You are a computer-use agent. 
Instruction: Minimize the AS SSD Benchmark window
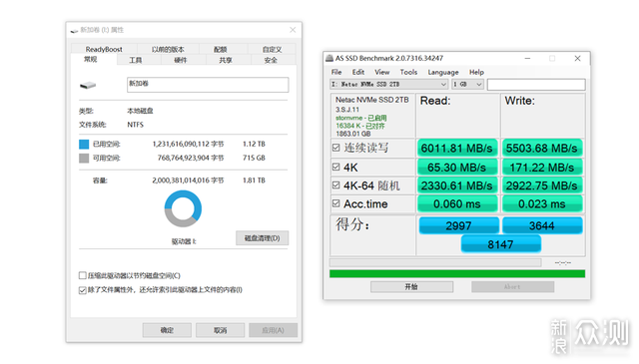527,59
